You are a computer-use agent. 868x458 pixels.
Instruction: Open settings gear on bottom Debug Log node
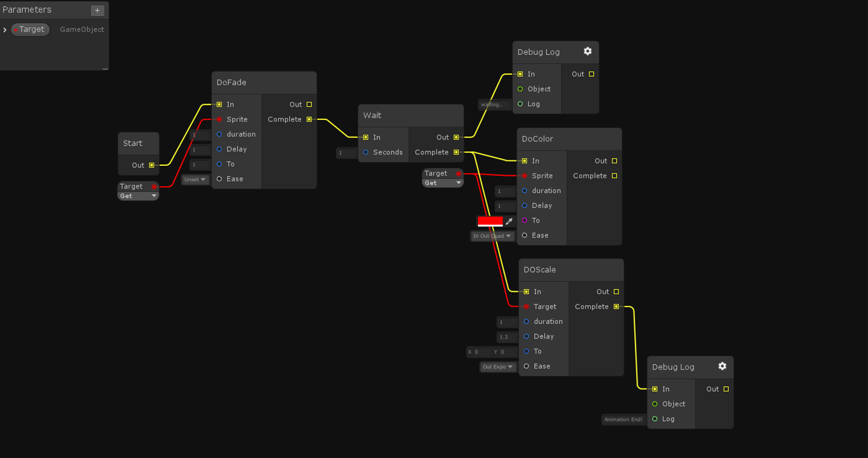point(722,366)
